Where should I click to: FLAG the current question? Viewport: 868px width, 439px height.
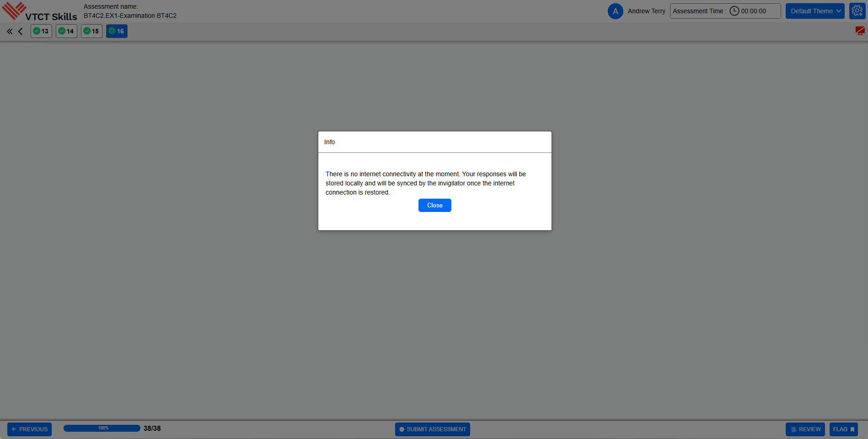click(844, 429)
